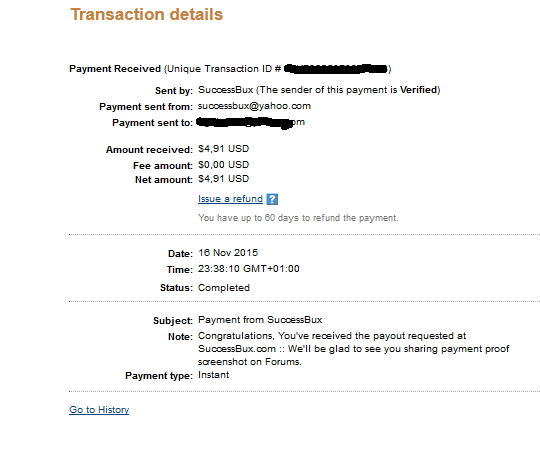Select the SuccessBux name after Sent by

coord(226,90)
